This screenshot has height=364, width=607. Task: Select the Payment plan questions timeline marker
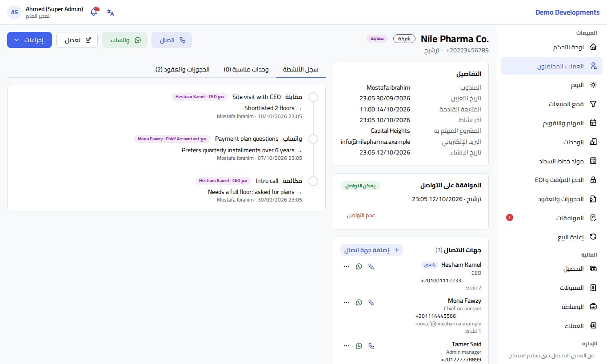(313, 139)
